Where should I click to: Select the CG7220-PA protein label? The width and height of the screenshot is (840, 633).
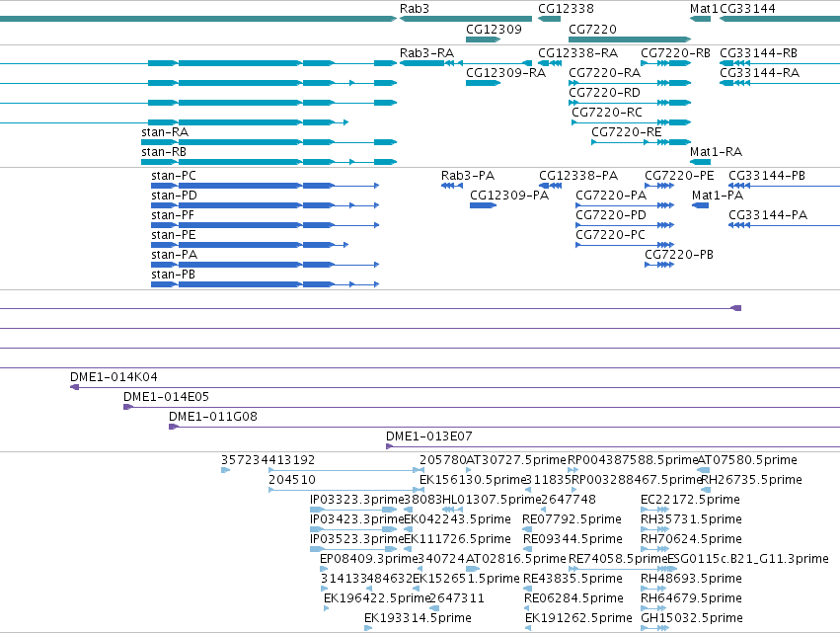(x=611, y=196)
